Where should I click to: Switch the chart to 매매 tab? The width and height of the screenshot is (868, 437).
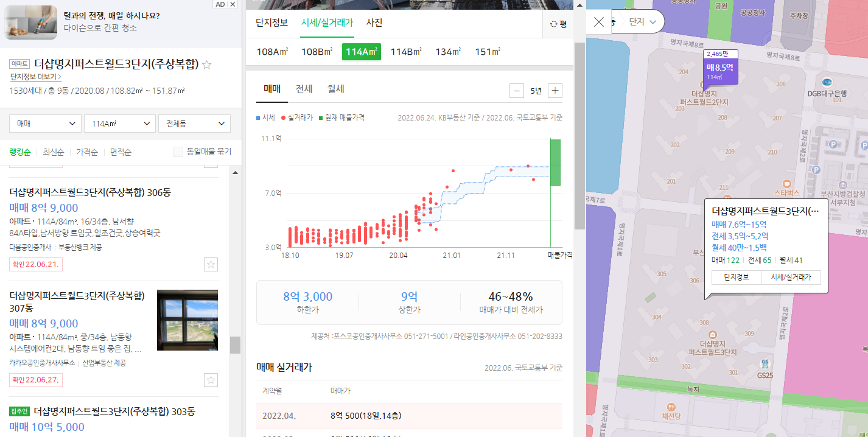[272, 89]
